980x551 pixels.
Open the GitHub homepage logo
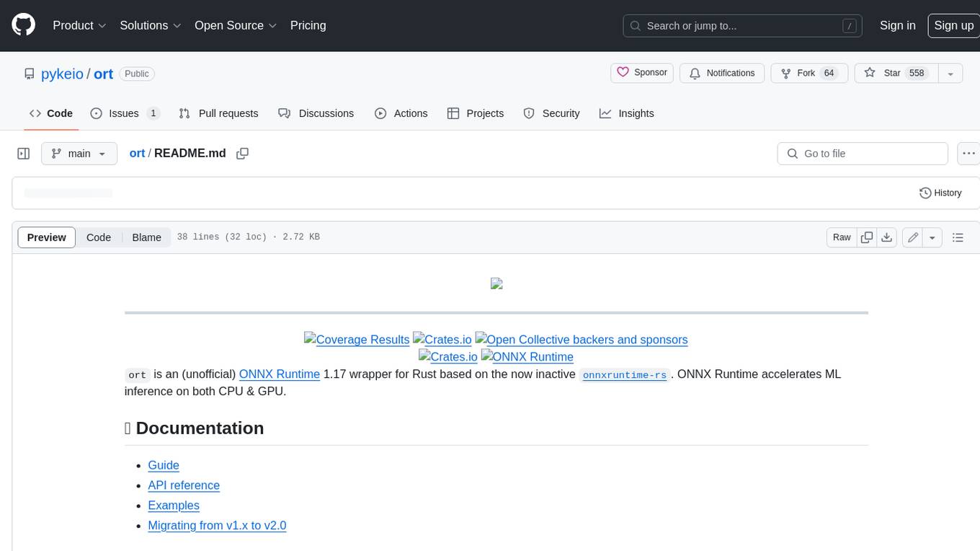24,25
